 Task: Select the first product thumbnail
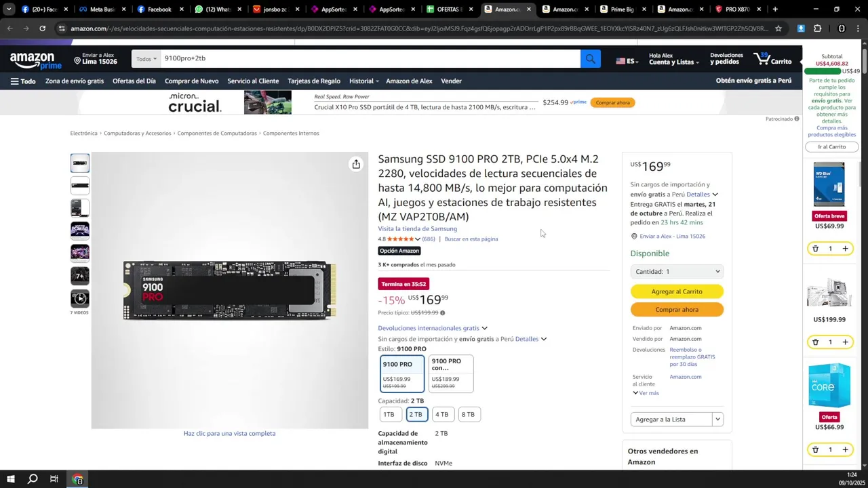tap(80, 163)
